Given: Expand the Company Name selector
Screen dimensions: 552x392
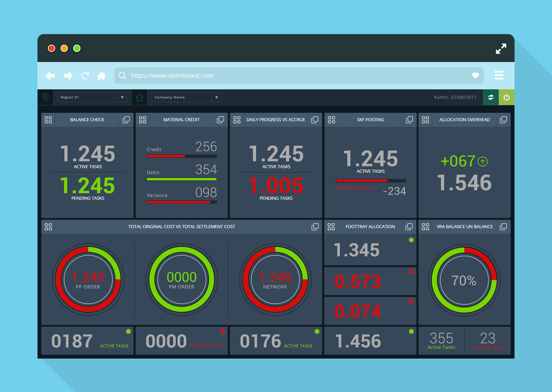Looking at the screenshot, I should pyautogui.click(x=216, y=97).
